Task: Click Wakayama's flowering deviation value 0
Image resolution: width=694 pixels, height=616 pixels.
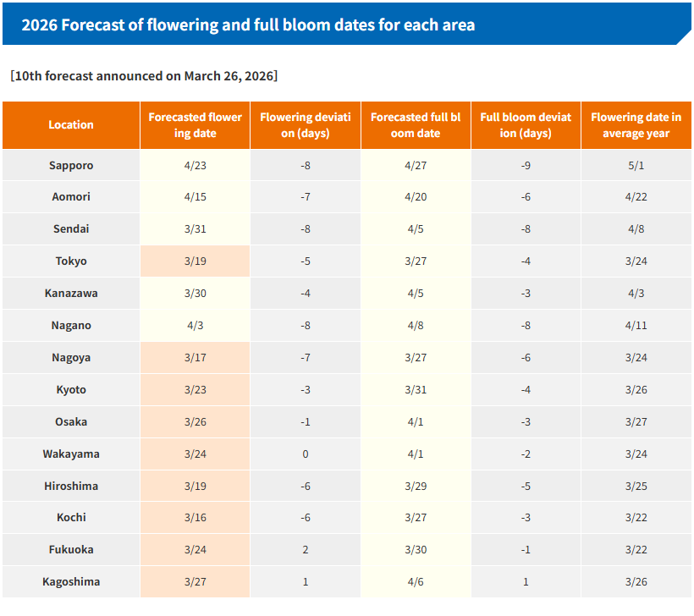Action: (x=306, y=454)
